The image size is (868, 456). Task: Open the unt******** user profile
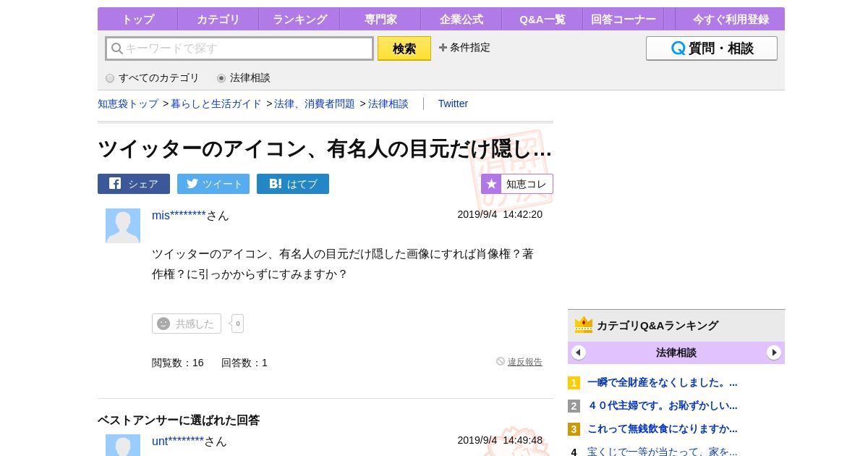point(178,441)
